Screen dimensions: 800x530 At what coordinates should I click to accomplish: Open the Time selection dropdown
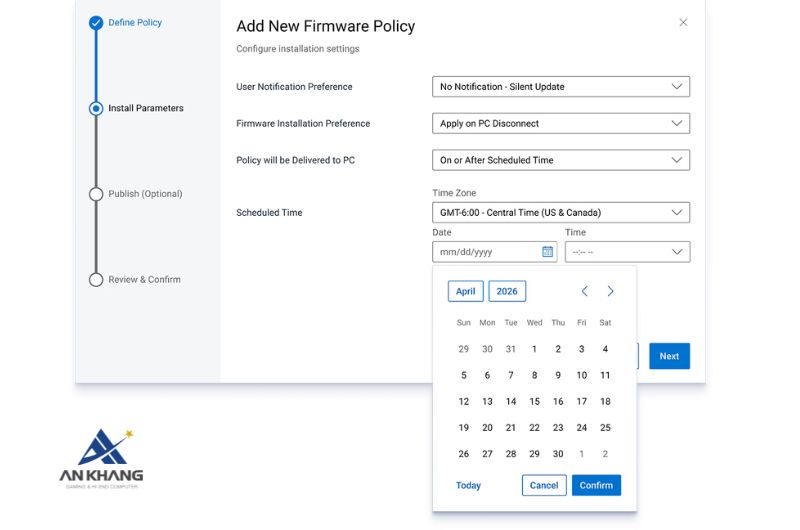[x=627, y=252]
